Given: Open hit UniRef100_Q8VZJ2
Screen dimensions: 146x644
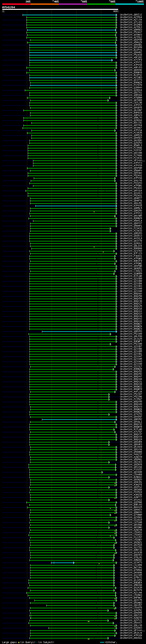Looking at the screenshot, I should click(131, 15).
